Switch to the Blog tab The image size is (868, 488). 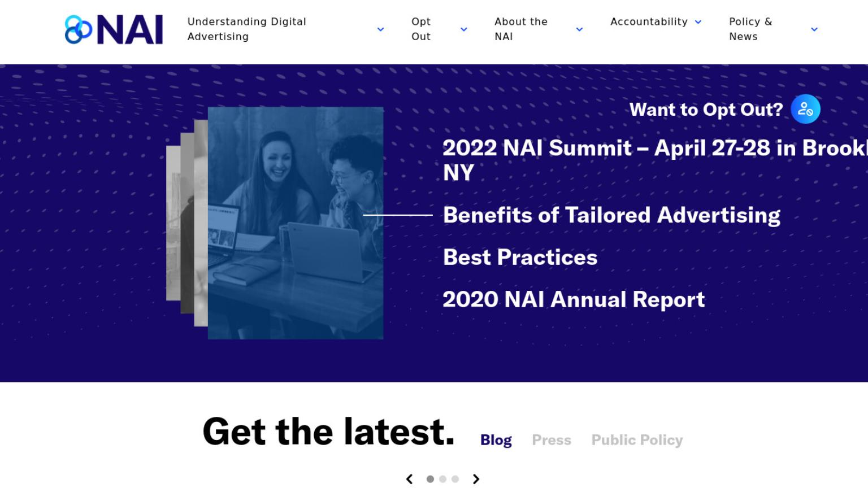click(496, 440)
